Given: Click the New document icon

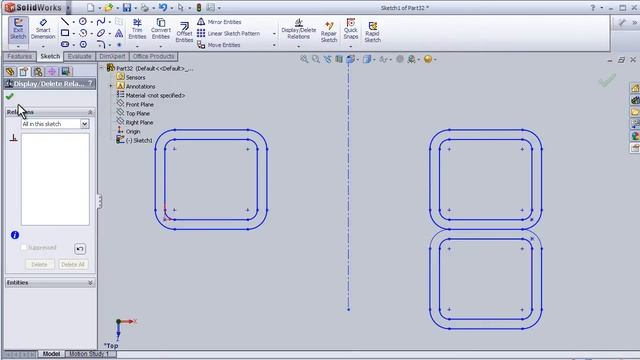Looking at the screenshot, I should coord(91,8).
